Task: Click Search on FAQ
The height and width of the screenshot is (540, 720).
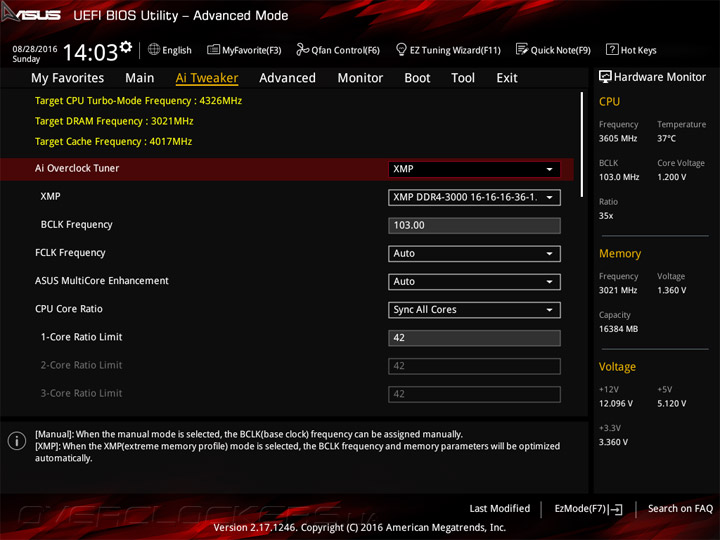Action: click(681, 508)
